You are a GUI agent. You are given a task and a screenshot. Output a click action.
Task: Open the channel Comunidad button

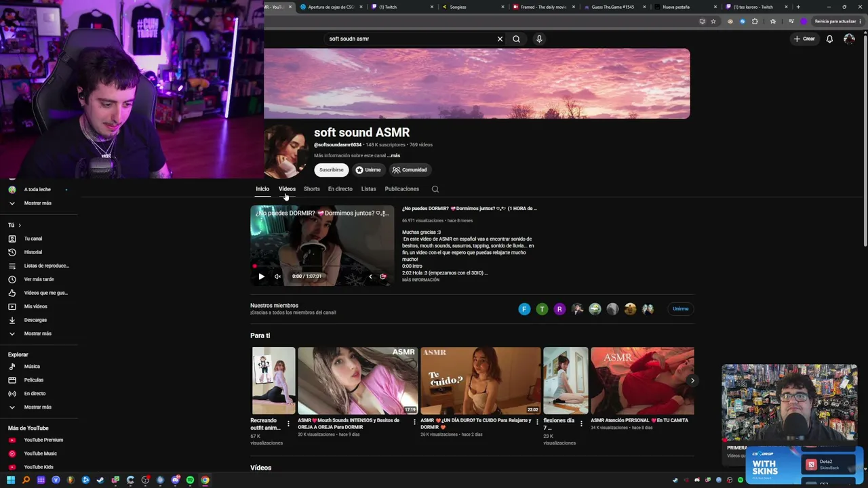(x=410, y=170)
